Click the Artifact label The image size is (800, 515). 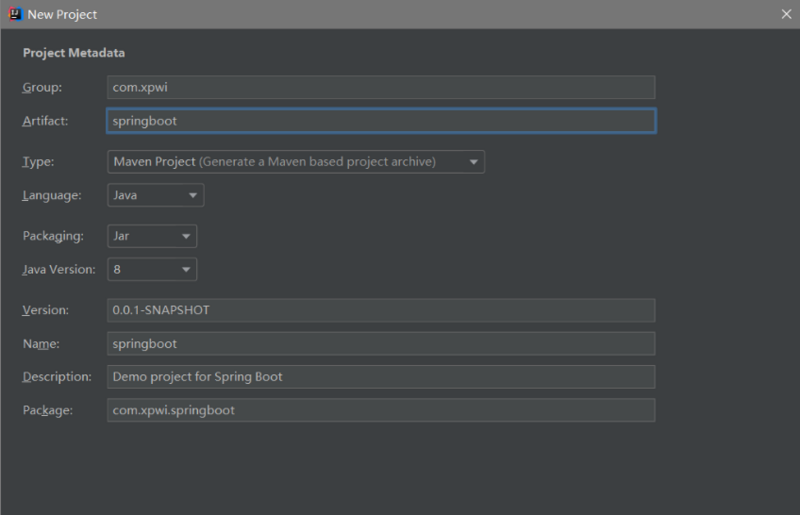(45, 121)
